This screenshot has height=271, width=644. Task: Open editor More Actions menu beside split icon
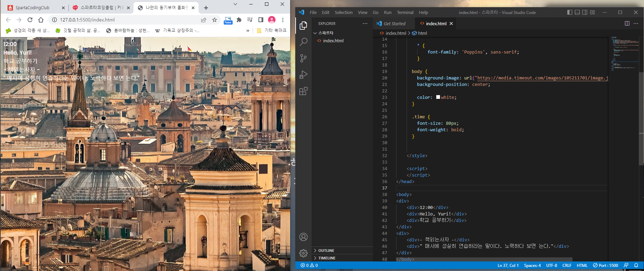635,24
